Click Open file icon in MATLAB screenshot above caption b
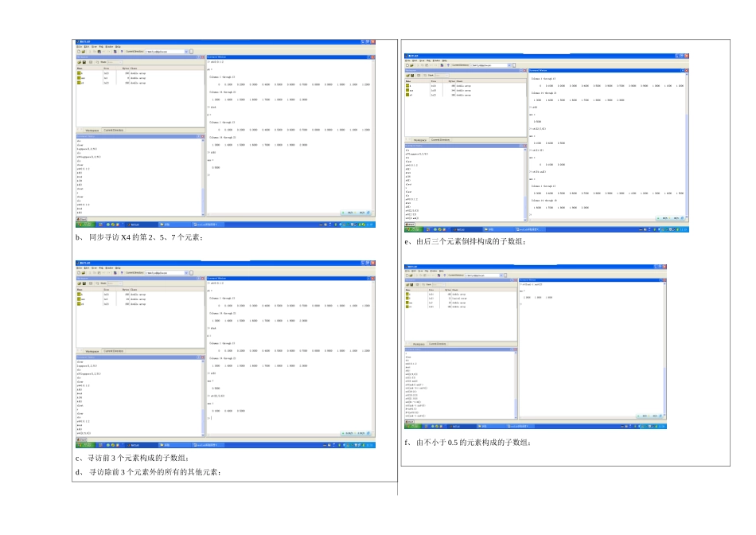The width and height of the screenshot is (756, 535). (84, 52)
